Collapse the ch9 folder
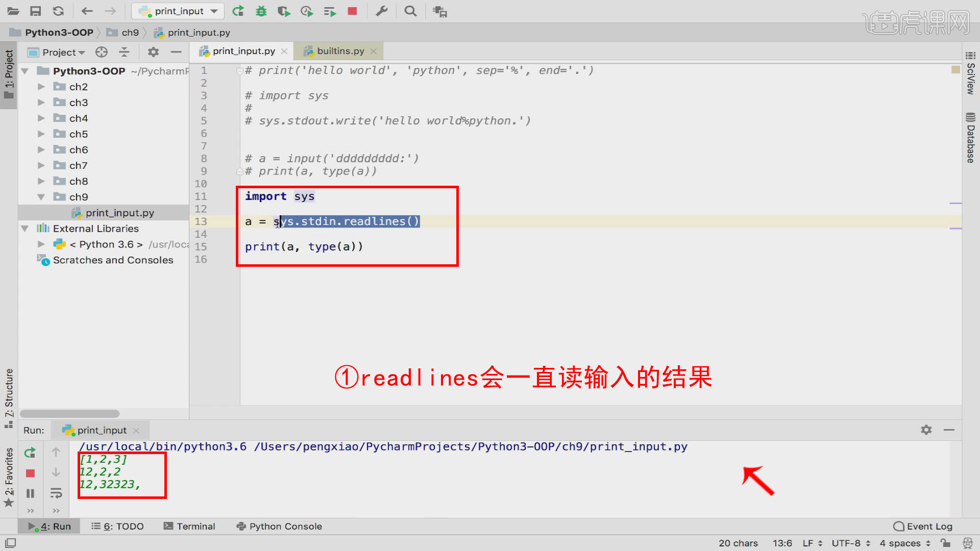This screenshot has height=551, width=980. [x=41, y=197]
